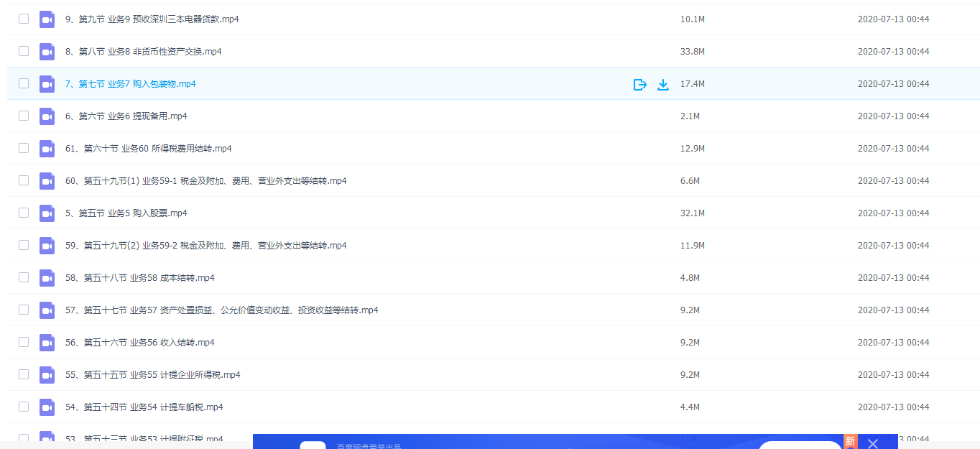Open file 6、第六节 业务6 提现备用.mp4
The image size is (980, 449).
coord(126,116)
